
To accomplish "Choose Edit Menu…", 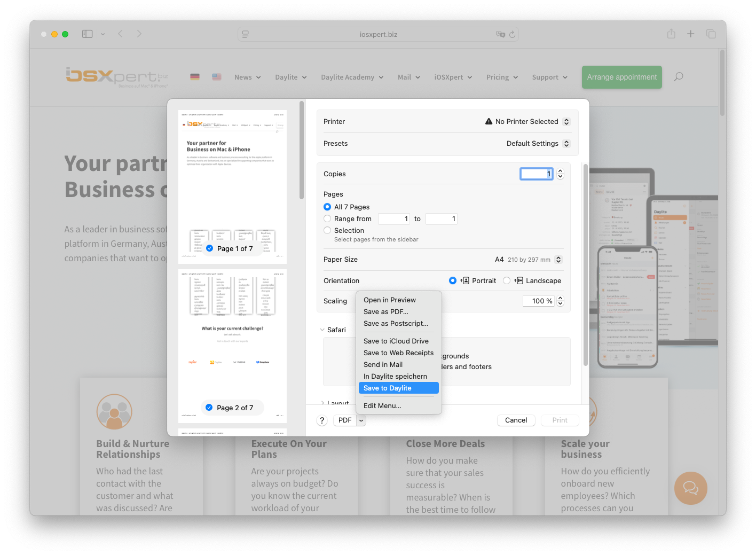I will point(399,406).
